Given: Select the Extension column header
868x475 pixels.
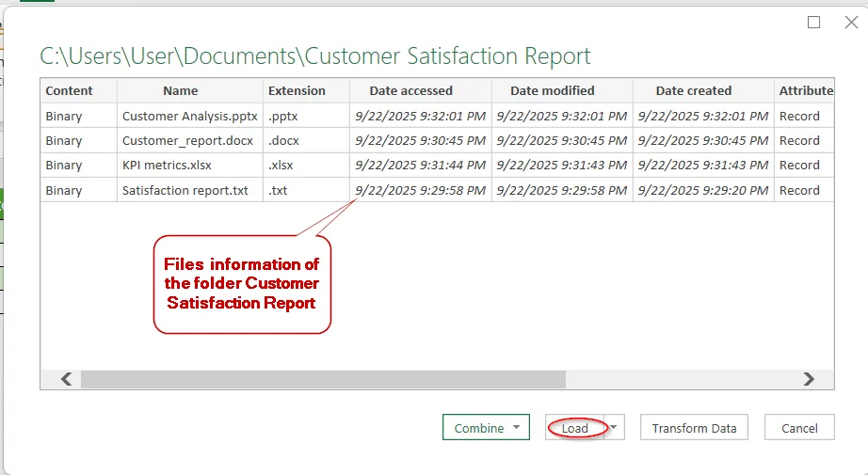Looking at the screenshot, I should coord(306,90).
